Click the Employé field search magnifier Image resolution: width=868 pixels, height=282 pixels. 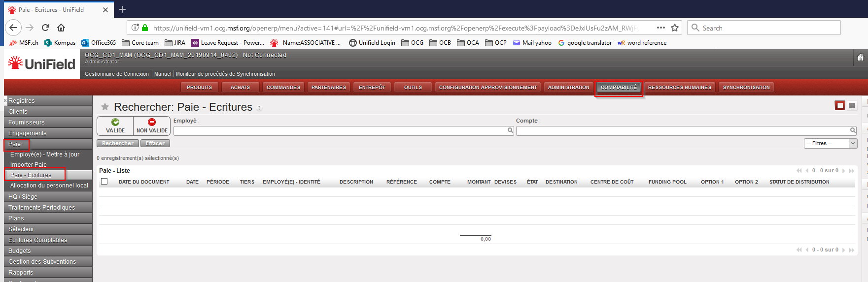pos(510,130)
